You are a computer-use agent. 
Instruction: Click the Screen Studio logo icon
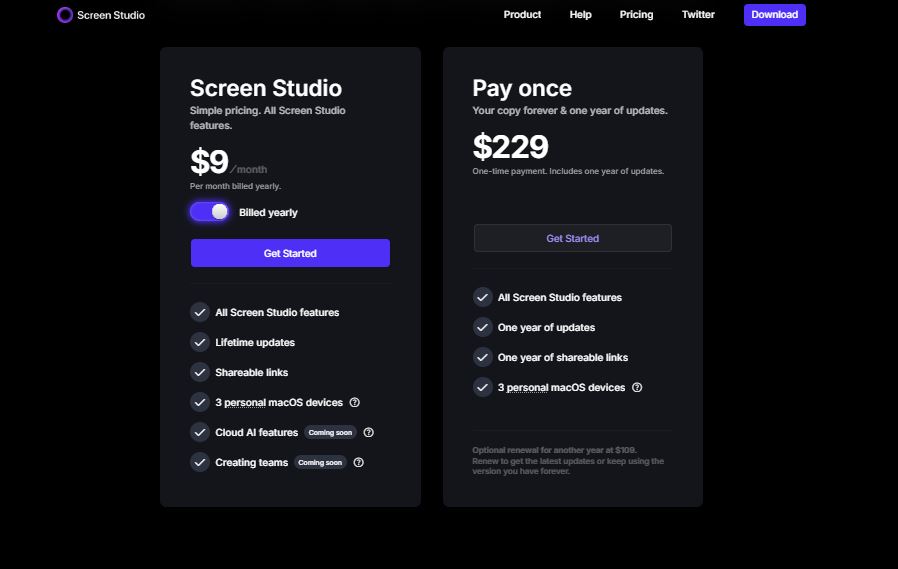(x=65, y=15)
